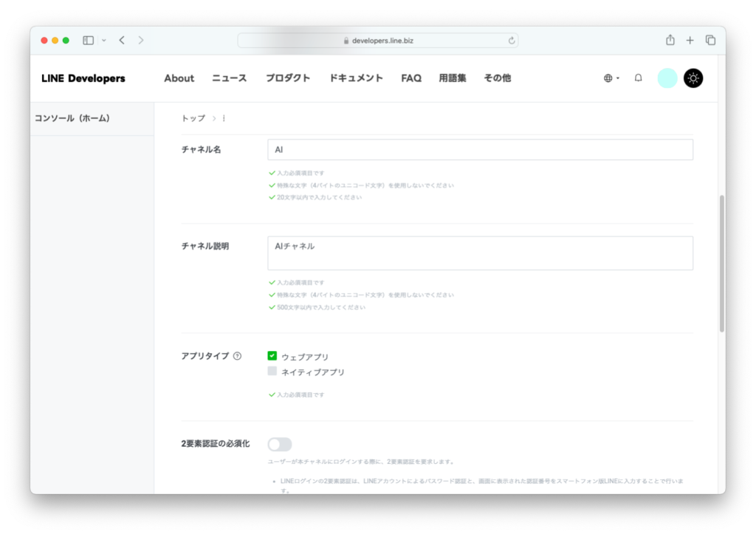Click the help icon beside アプリタイプ
Image resolution: width=756 pixels, height=540 pixels.
(x=237, y=356)
